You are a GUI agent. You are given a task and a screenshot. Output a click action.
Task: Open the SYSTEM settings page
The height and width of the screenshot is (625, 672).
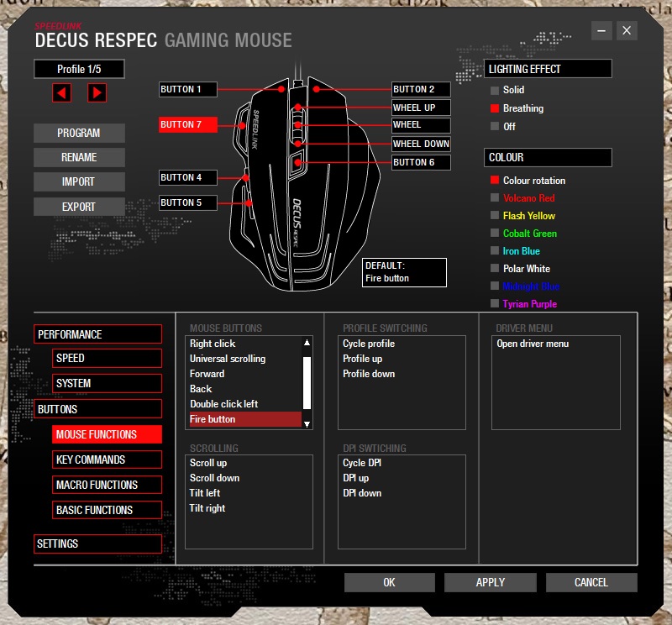108,383
